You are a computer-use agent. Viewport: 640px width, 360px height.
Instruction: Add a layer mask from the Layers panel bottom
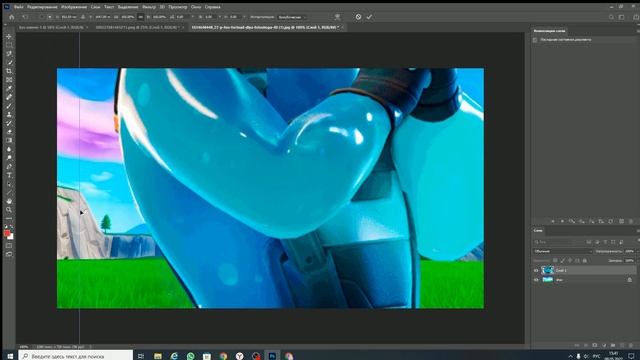[595, 345]
